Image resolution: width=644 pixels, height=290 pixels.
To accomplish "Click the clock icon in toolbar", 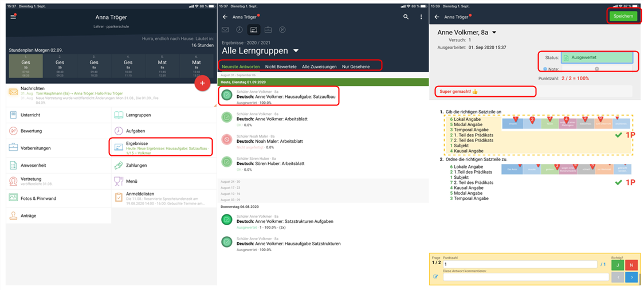I will click(239, 30).
